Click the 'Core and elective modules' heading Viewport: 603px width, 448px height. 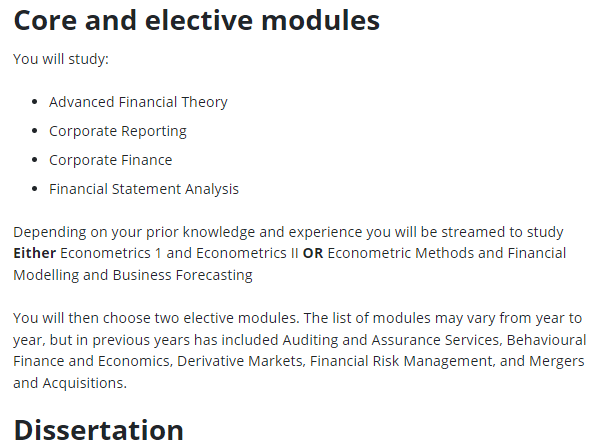click(x=197, y=20)
